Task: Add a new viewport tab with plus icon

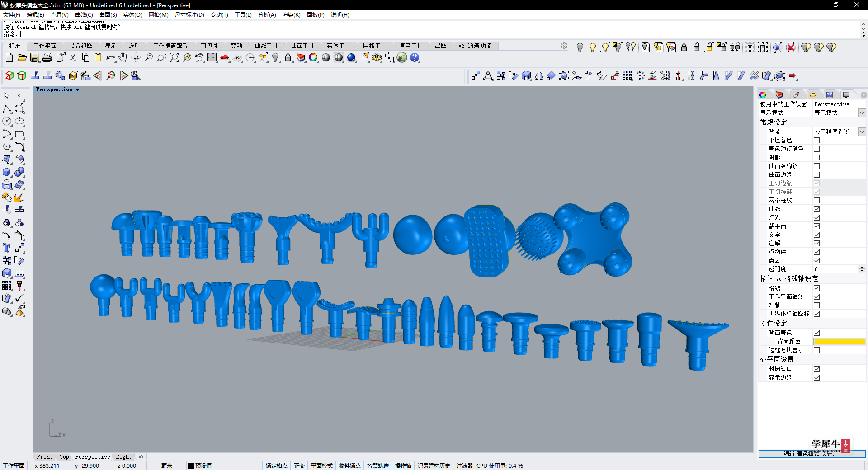Action: click(141, 457)
